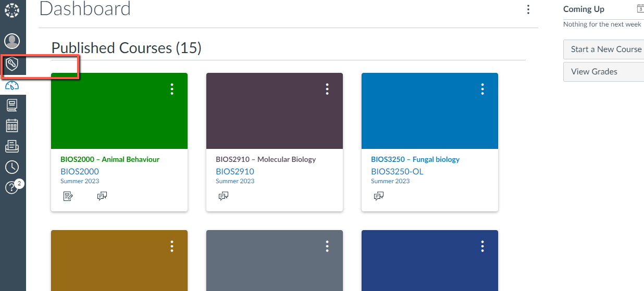This screenshot has width=644, height=291.
Task: Open BIOS2910 discussions icon
Action: click(224, 196)
